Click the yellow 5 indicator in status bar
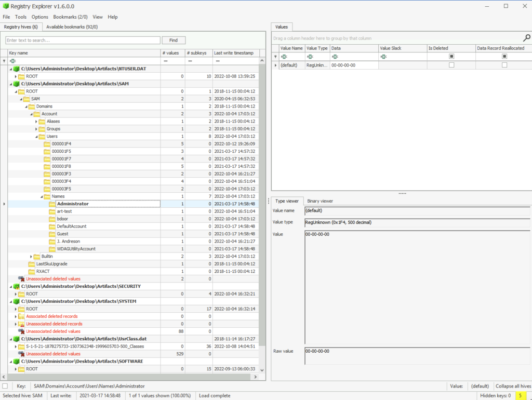The height and width of the screenshot is (400, 532). tap(520, 396)
